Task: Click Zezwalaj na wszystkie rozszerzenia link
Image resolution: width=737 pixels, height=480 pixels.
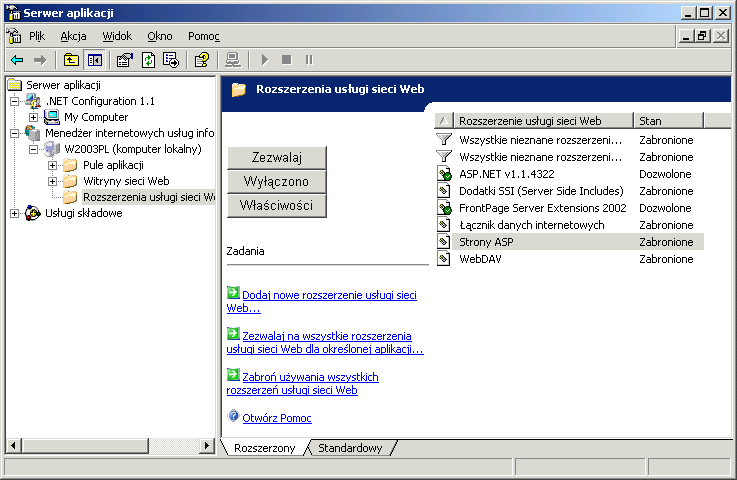Action: [x=325, y=342]
